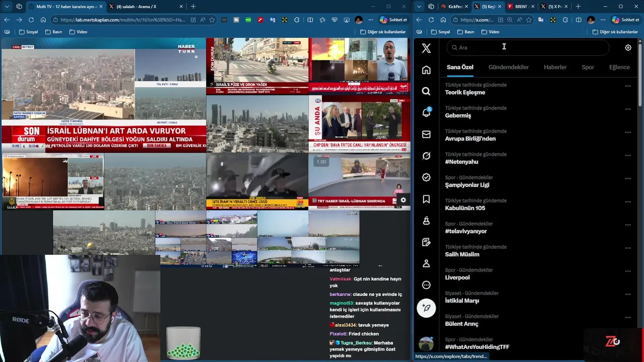Open Sosyal bookmarks folder in left window
The height and width of the screenshot is (362, 644).
(28, 32)
